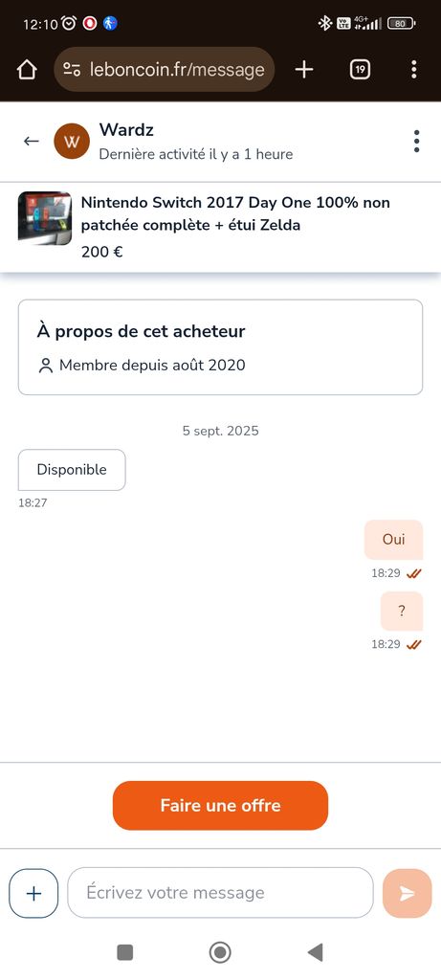Image resolution: width=441 pixels, height=980 pixels.
Task: Send message with paper plane button
Action: point(408,893)
